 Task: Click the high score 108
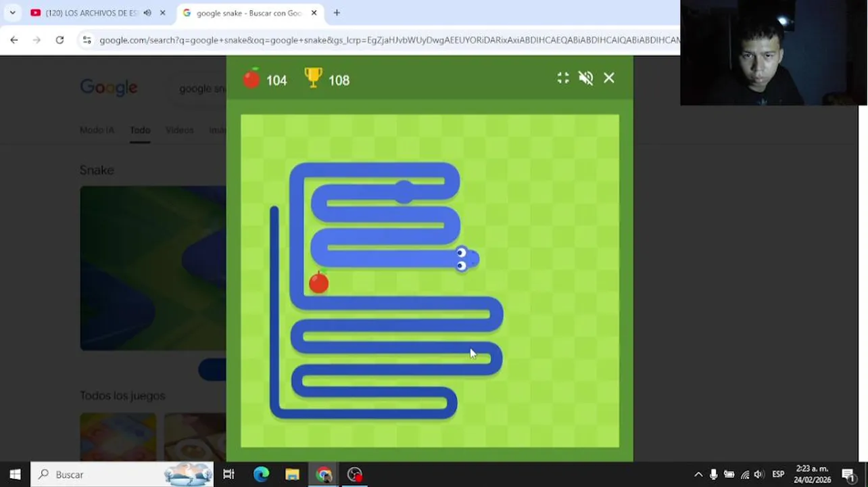(339, 80)
